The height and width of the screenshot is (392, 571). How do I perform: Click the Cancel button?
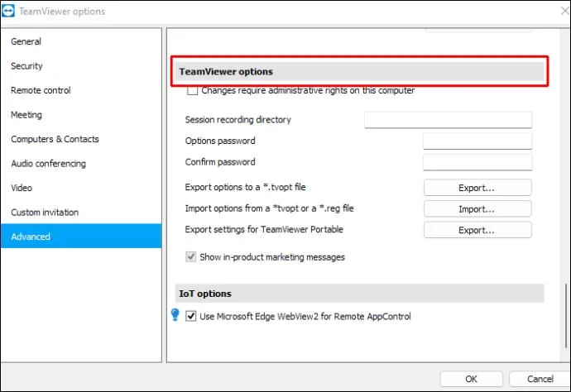[x=540, y=379]
